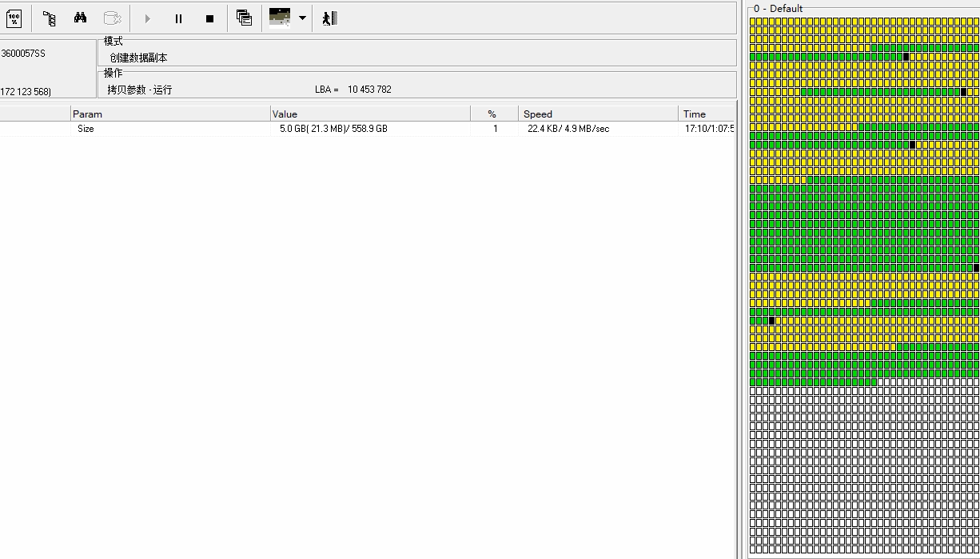Click the Value column header
The image size is (980, 559).
370,114
